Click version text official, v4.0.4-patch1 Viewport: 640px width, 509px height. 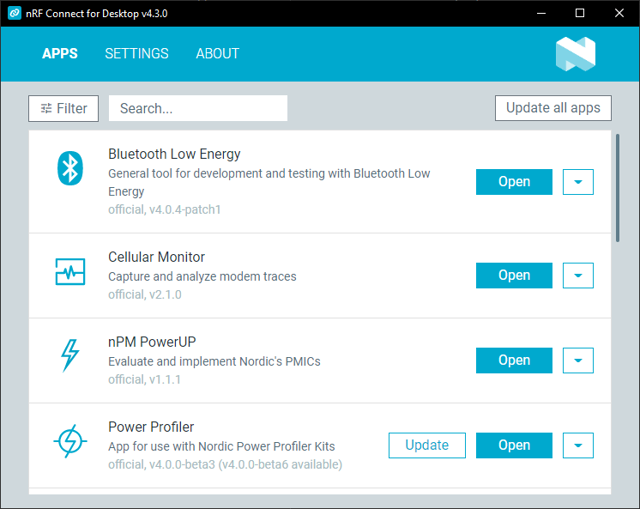pyautogui.click(x=164, y=209)
